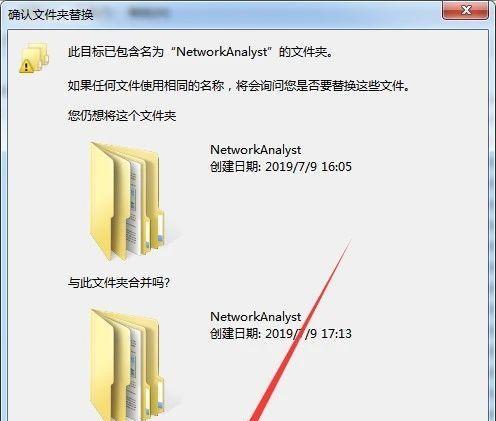Click the empty title bar area left of X
The height and width of the screenshot is (421, 496).
[x=305, y=13]
